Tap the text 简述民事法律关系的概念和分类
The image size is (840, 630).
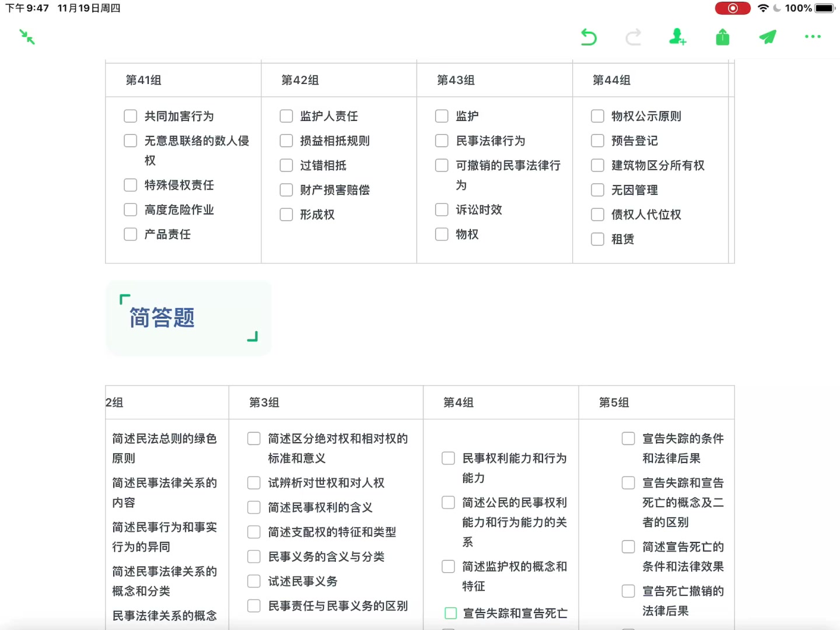tap(164, 581)
